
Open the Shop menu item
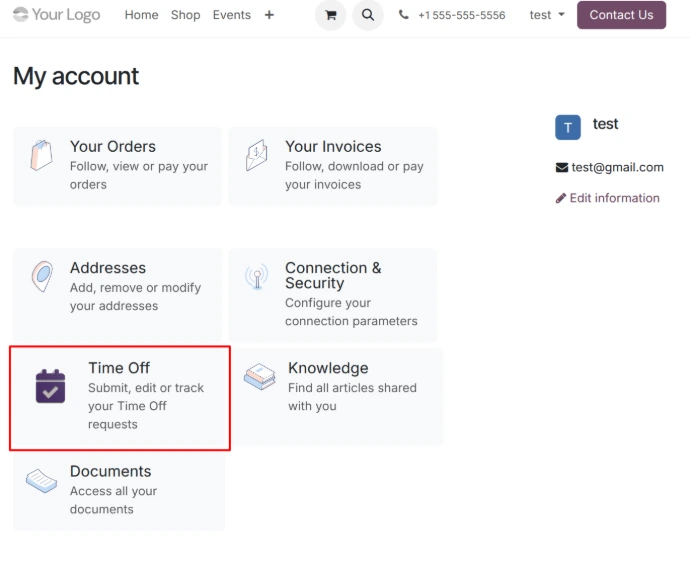coord(185,15)
